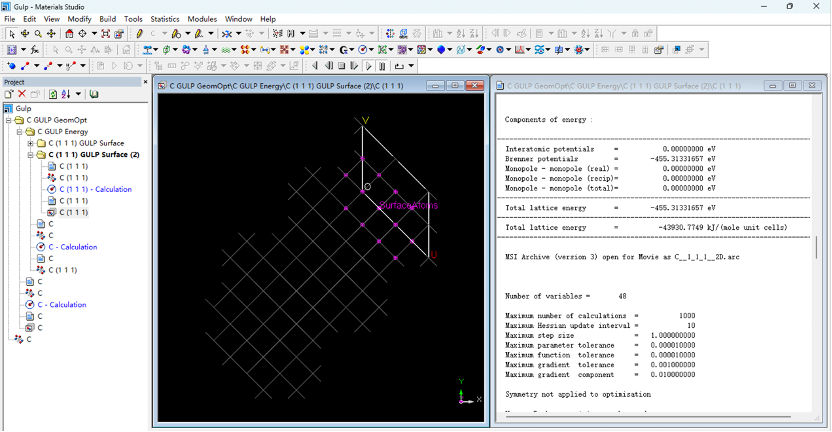
Task: Open the Modify menu
Action: pos(79,19)
